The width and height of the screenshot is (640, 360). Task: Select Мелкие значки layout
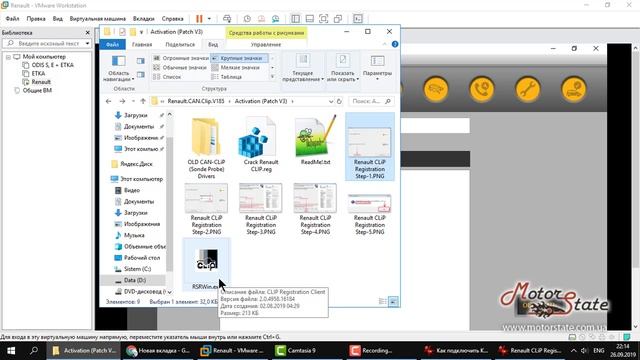pos(235,68)
